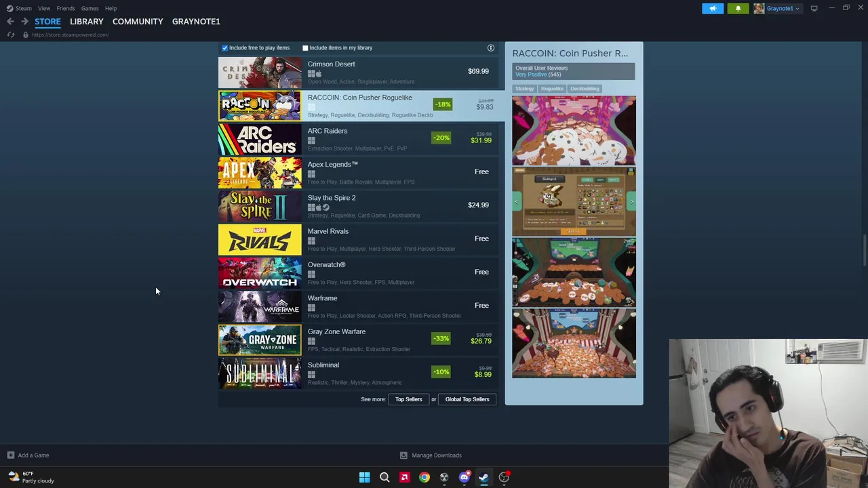Open the Roguelike tag in RACCOIN preview
The width and height of the screenshot is (868, 488).
point(552,89)
